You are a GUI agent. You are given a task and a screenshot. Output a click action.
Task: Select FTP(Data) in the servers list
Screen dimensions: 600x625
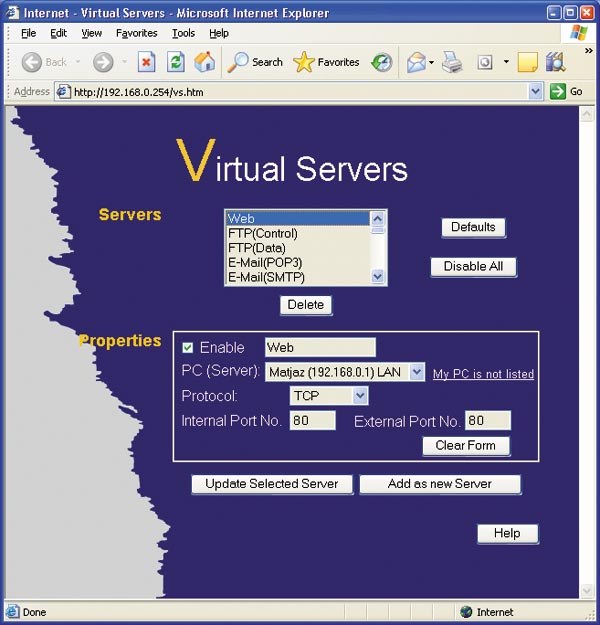click(298, 248)
